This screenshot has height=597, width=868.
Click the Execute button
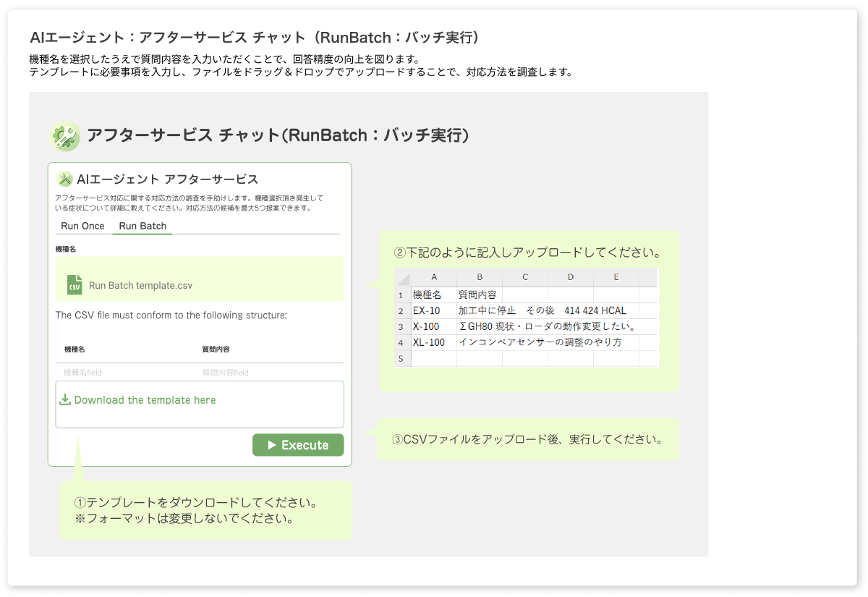(298, 445)
